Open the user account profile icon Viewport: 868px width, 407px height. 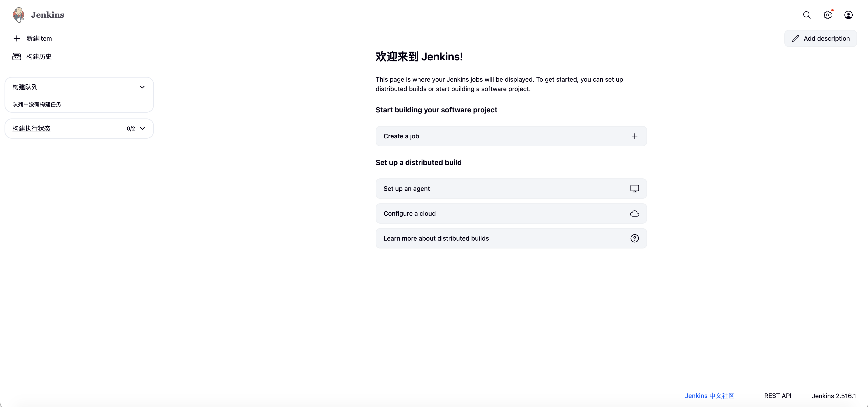(x=849, y=15)
